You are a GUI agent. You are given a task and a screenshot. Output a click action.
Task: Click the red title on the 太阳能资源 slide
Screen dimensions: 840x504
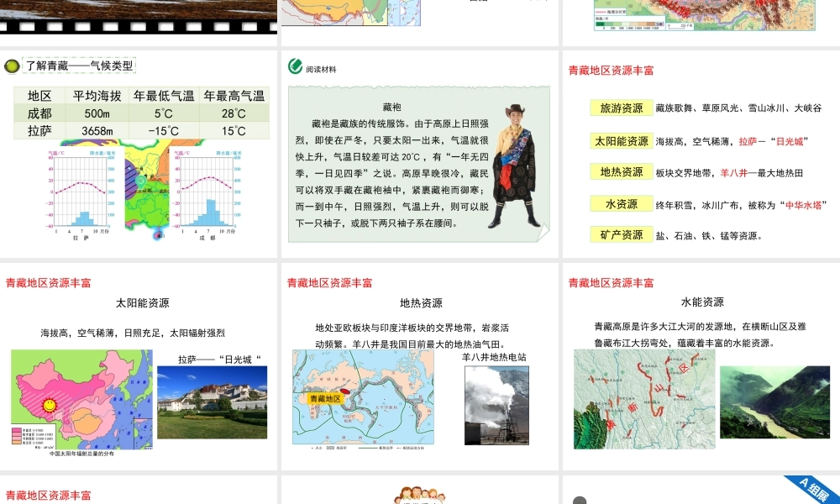pyautogui.click(x=48, y=283)
